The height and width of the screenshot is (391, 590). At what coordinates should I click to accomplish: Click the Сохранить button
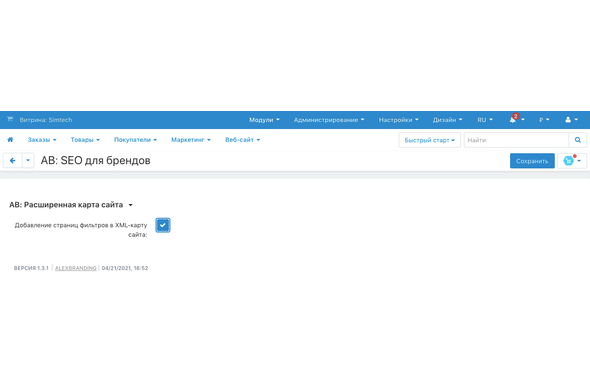point(532,161)
